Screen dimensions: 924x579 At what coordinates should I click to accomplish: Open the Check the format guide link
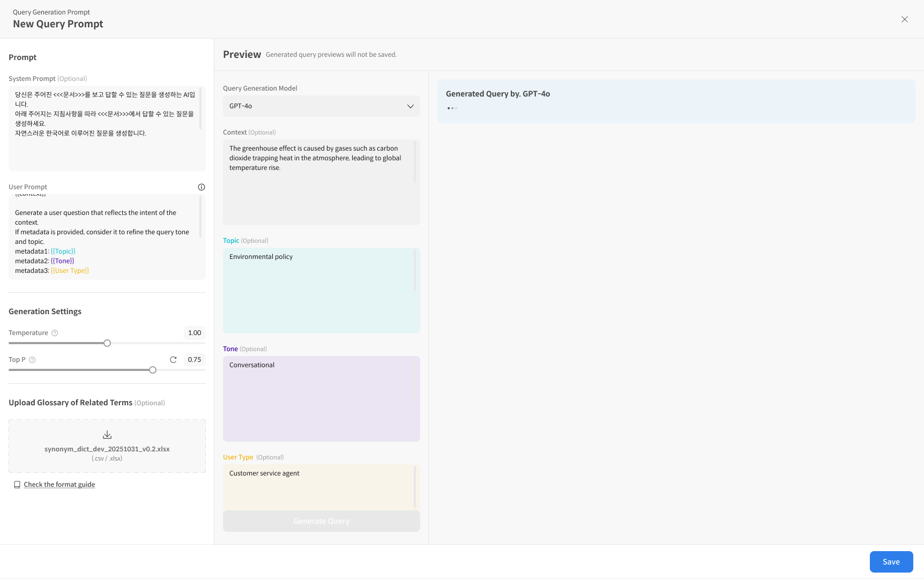tap(59, 485)
